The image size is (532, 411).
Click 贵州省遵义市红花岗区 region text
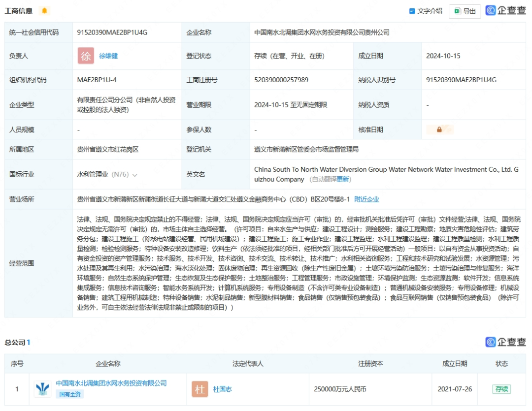pos(107,150)
